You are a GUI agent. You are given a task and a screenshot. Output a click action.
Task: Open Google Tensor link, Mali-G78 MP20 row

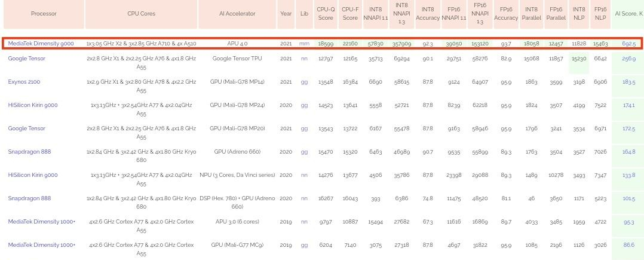tap(27, 128)
